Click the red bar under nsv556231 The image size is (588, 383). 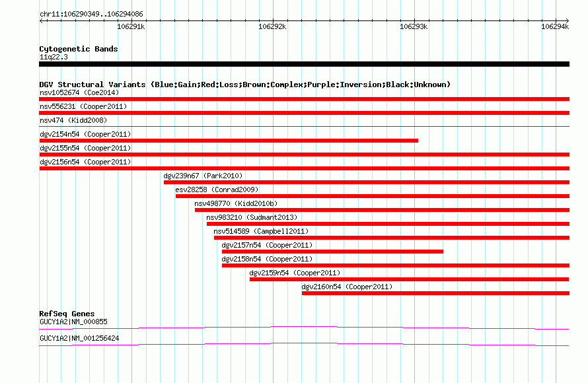(304, 113)
